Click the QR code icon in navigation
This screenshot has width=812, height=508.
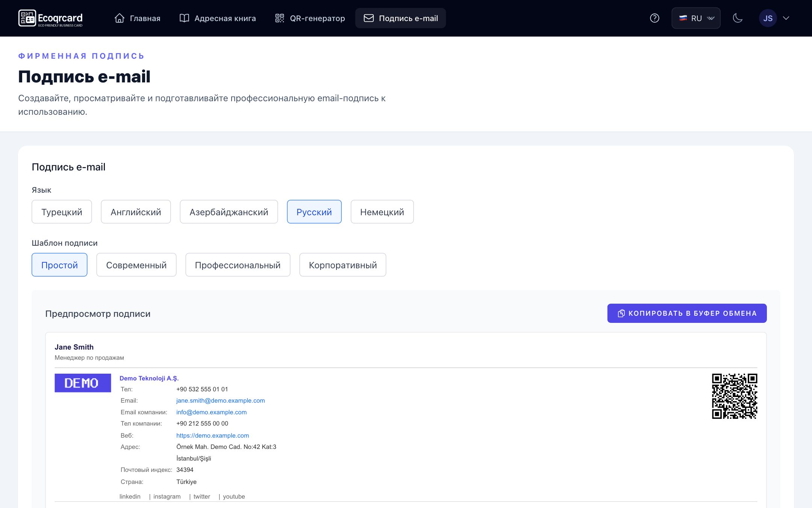[280, 18]
